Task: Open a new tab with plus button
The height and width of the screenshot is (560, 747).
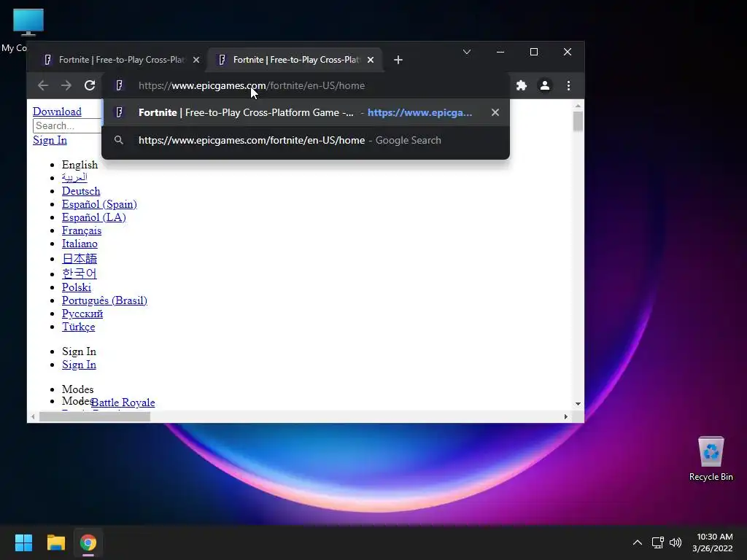Action: (398, 60)
